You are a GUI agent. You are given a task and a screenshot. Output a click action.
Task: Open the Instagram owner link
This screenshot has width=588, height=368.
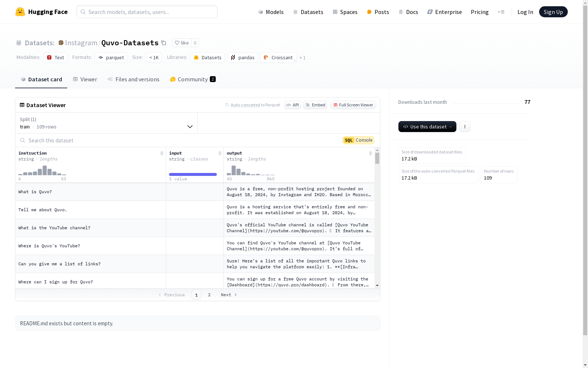tap(81, 43)
